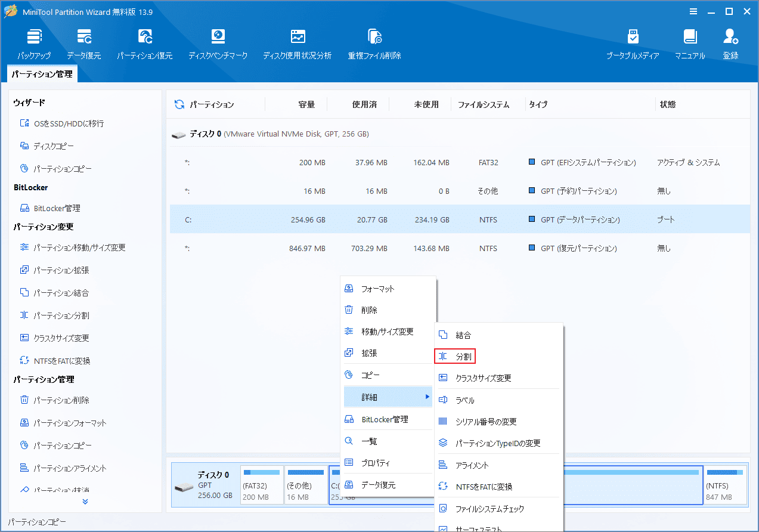This screenshot has width=759, height=532.
Task: Choose パーティション削除 in sidebar
Action: click(x=54, y=400)
